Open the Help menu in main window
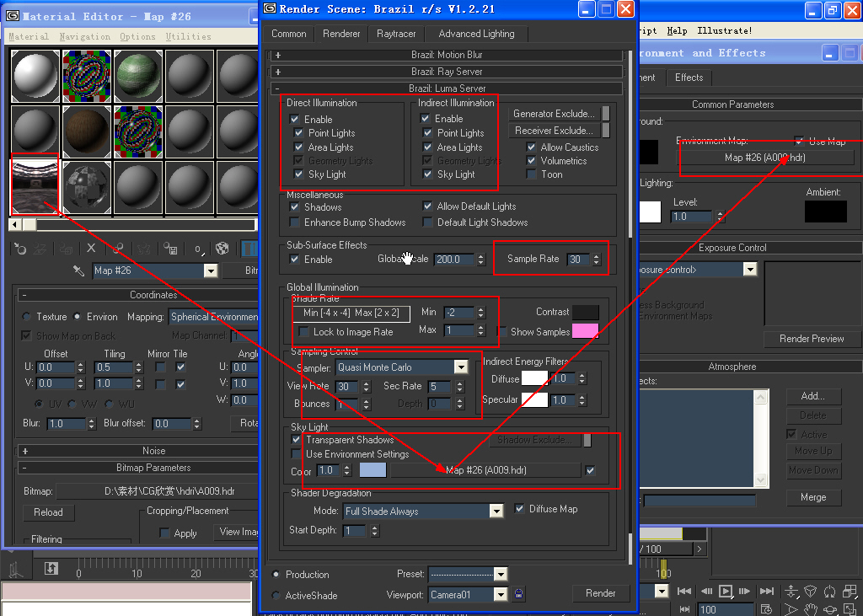The width and height of the screenshot is (863, 616). point(677,31)
